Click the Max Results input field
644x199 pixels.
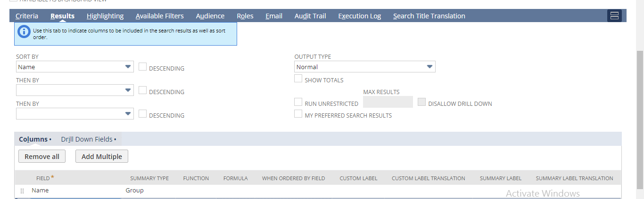(388, 102)
